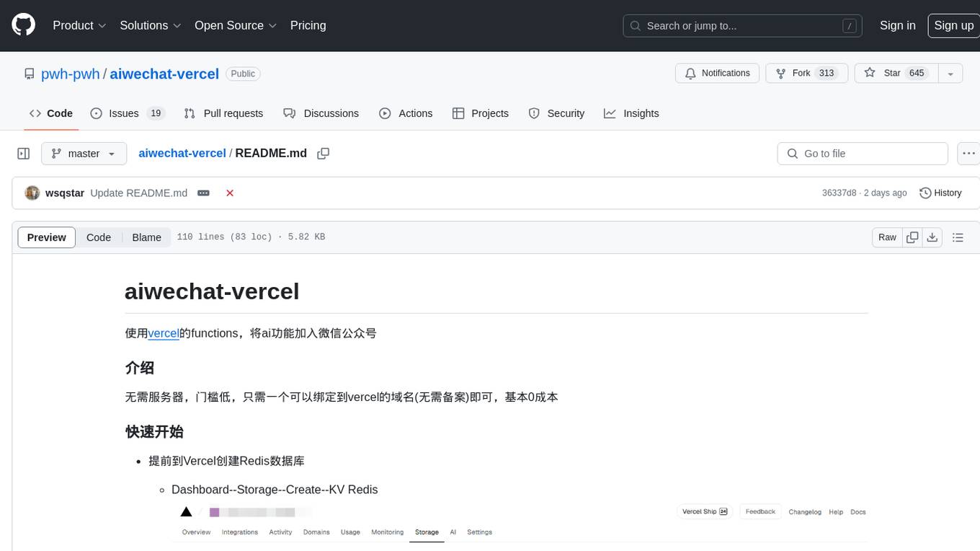Click the Notifications bell button
Viewport: 980px width, 551px height.
(717, 74)
